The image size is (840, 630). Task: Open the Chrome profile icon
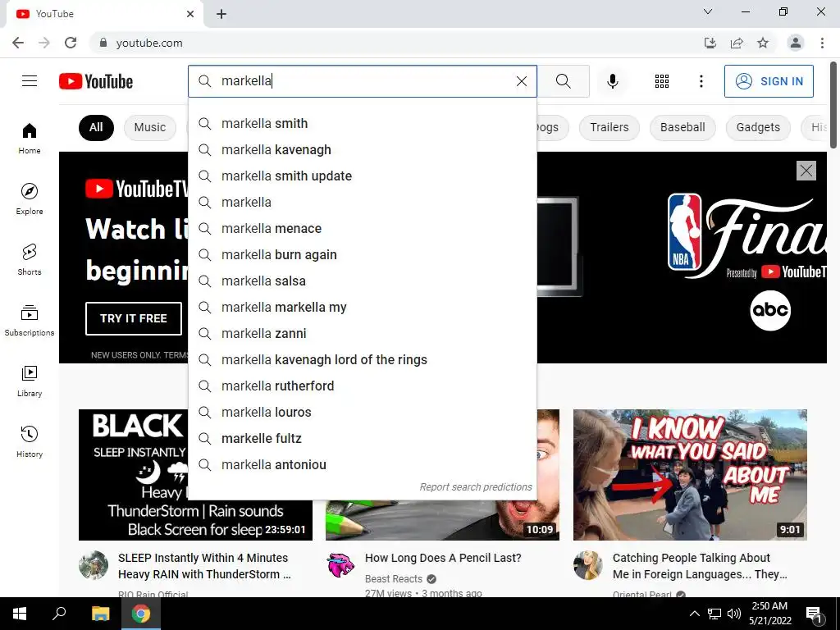(x=796, y=43)
